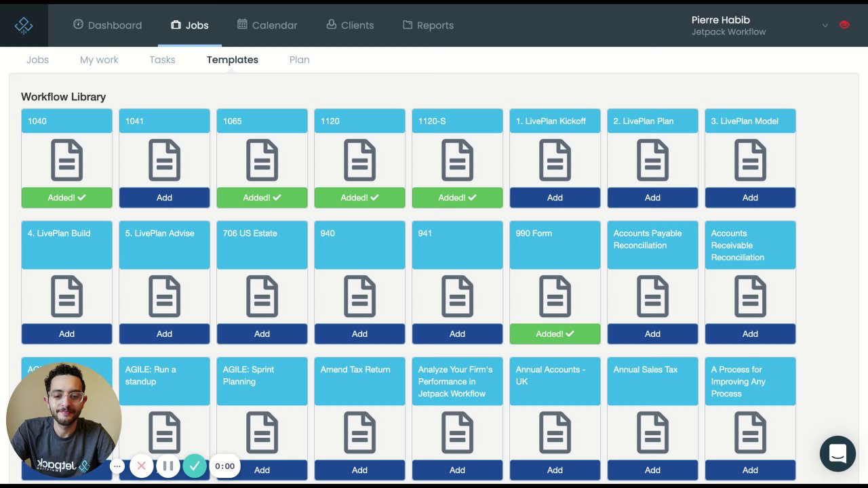Click the 4. LivePlan Build document icon
Screen dimensions: 868x488
tap(66, 296)
